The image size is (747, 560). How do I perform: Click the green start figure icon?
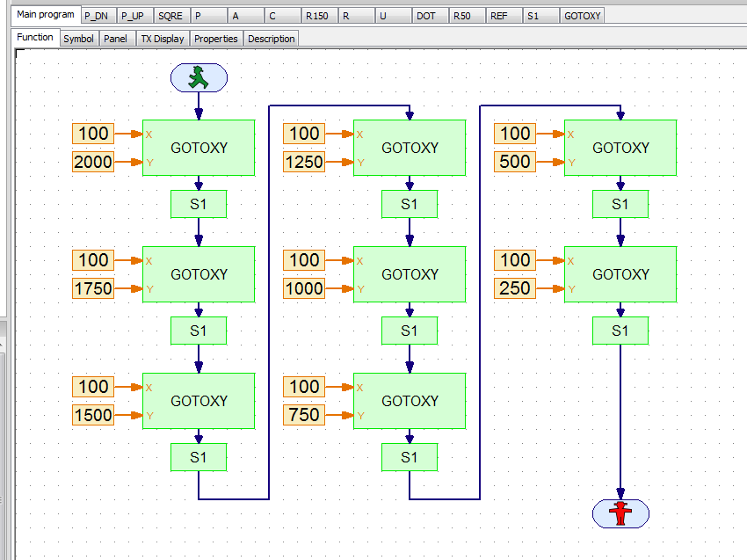[x=199, y=78]
